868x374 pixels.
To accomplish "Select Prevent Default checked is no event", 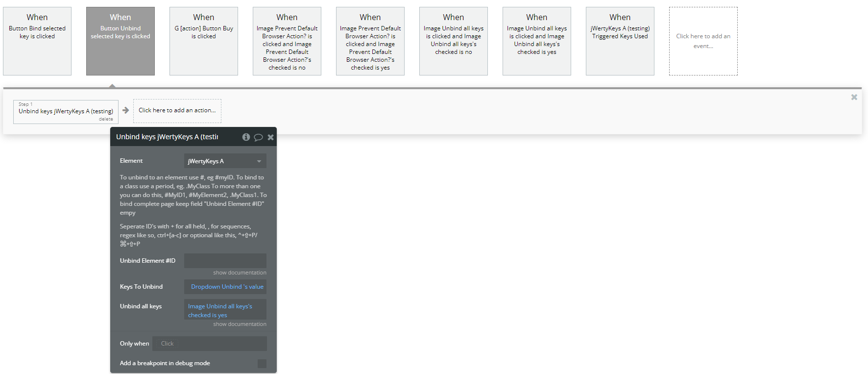I will [x=287, y=41].
